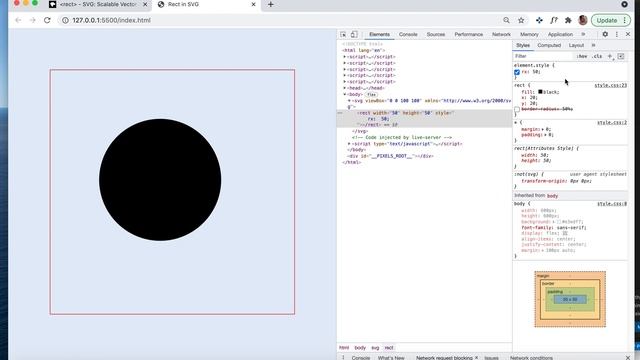Show more Styles sidebar tabs
This screenshot has height=360, width=640.
[x=593, y=45]
